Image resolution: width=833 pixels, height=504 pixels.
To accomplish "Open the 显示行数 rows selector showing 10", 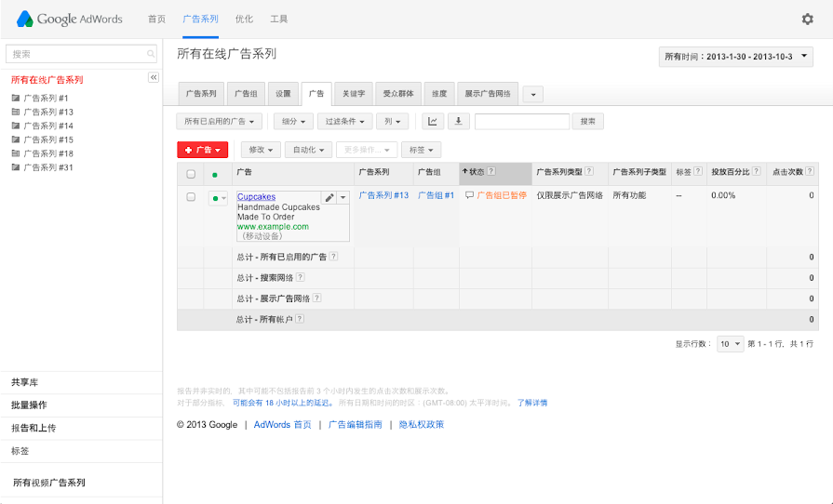I will (x=730, y=343).
